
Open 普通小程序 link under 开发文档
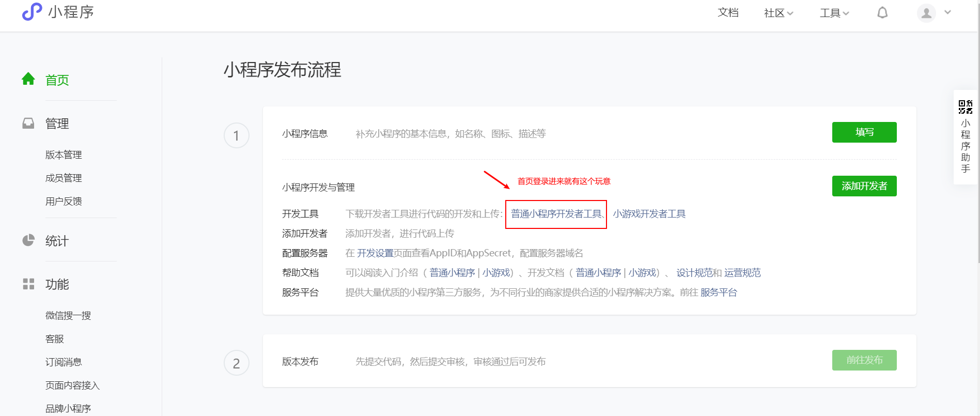[598, 273]
